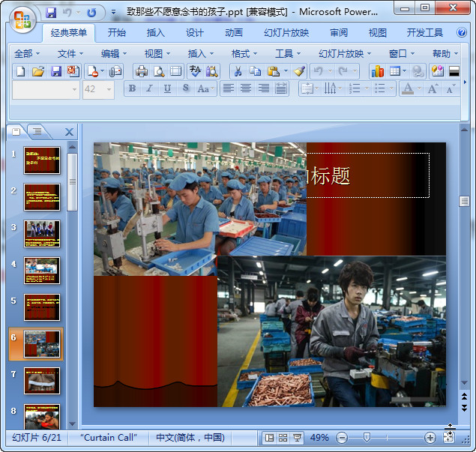Close the slide thumbnail pane
This screenshot has width=476, height=452.
pos(70,132)
